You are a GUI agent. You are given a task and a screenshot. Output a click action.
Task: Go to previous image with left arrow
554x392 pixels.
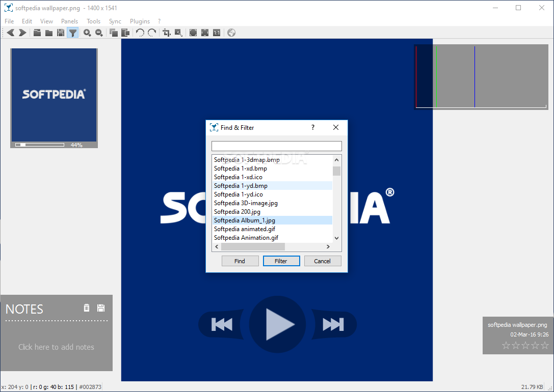pyautogui.click(x=11, y=33)
